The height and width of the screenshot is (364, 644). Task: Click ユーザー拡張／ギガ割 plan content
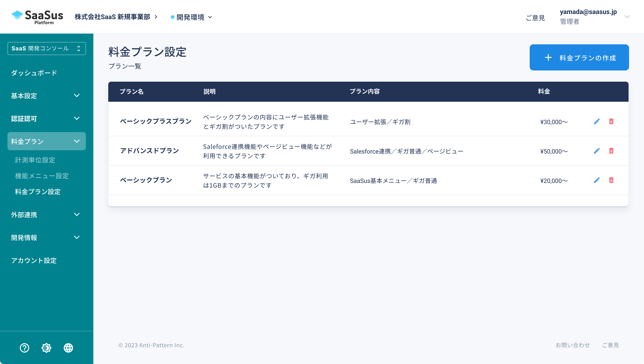380,122
